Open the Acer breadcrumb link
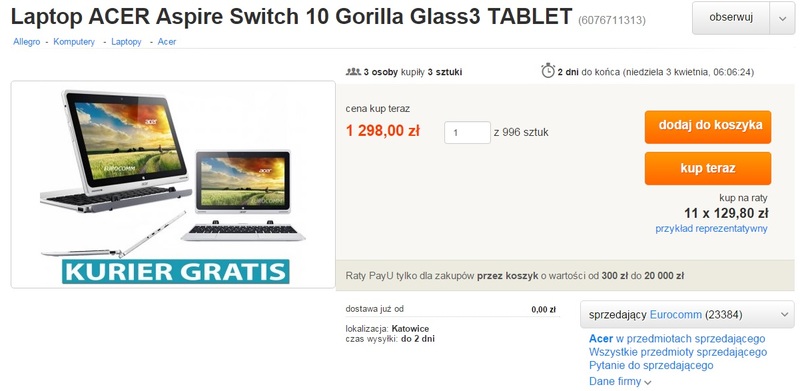The height and width of the screenshot is (391, 800). (x=167, y=42)
